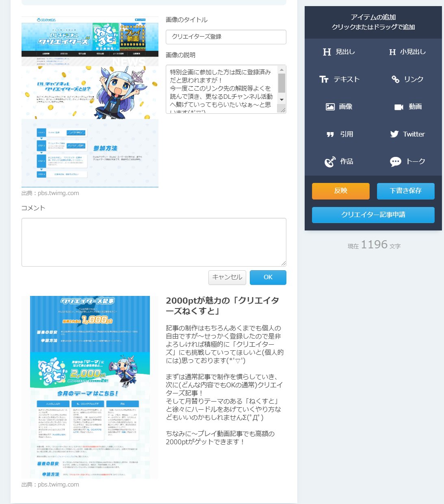The height and width of the screenshot is (504, 444).
Task: Click inside the empty コメント textarea
Action: 154,242
